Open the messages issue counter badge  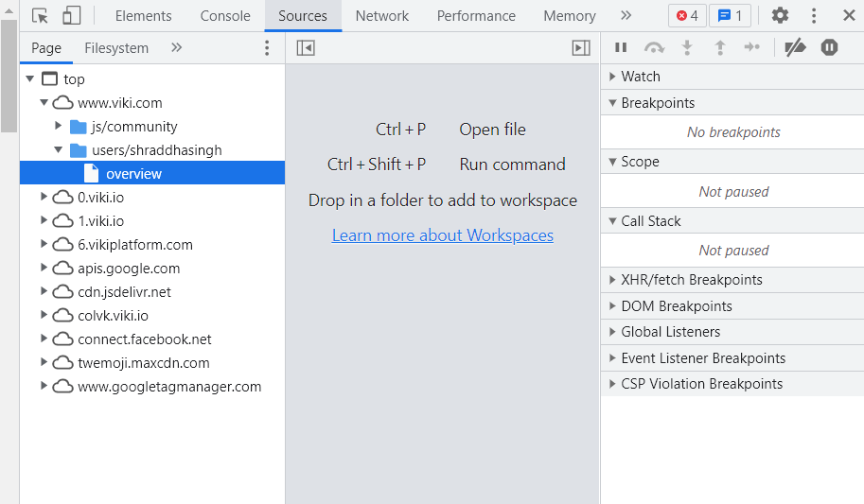[x=729, y=16]
